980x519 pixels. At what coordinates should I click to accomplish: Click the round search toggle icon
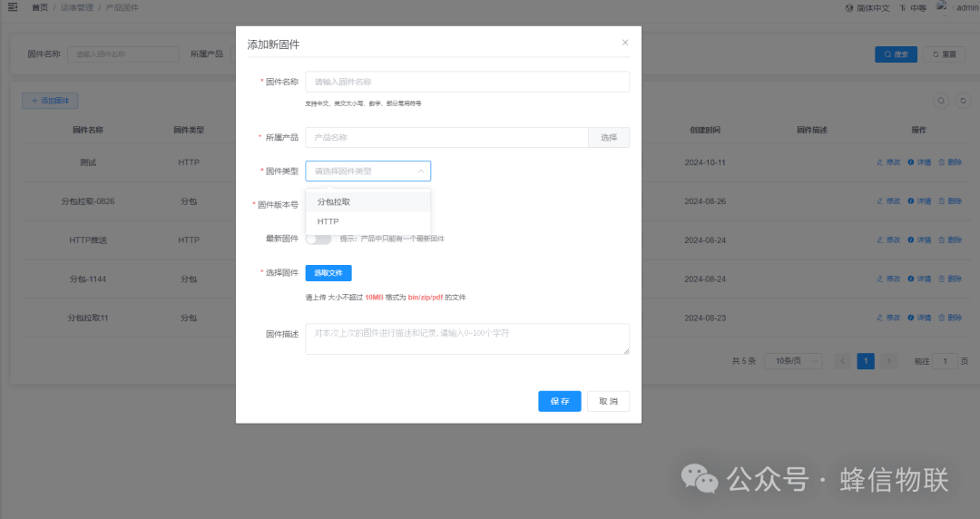coord(941,101)
